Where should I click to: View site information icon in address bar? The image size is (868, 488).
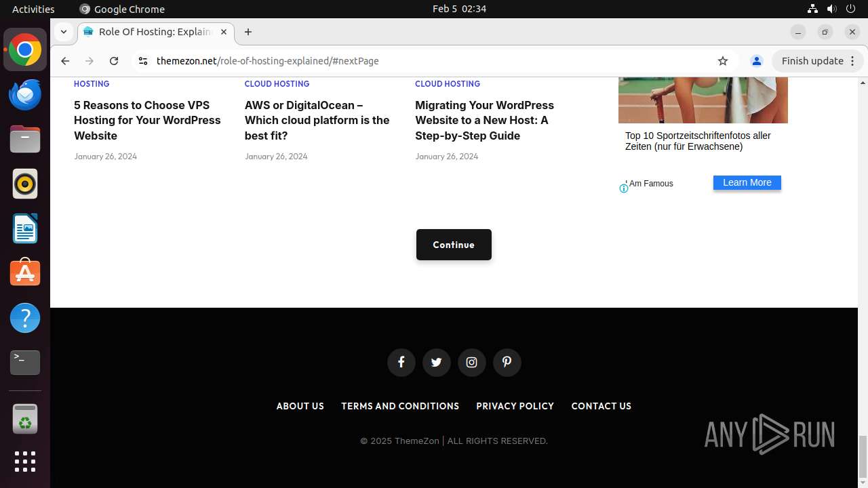point(142,61)
